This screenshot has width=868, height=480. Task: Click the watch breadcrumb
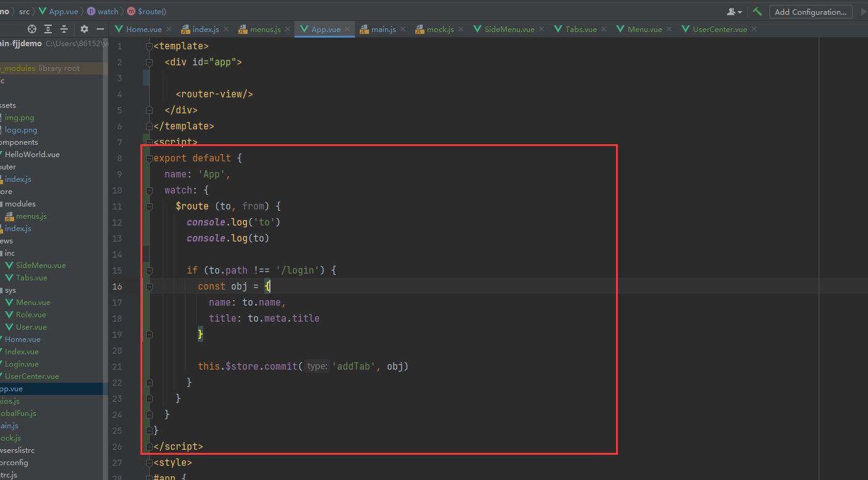click(x=102, y=11)
